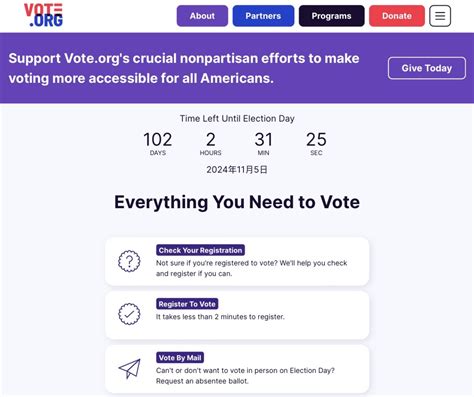Open the Partners menu
Image resolution: width=474 pixels, height=397 pixels.
tap(263, 16)
